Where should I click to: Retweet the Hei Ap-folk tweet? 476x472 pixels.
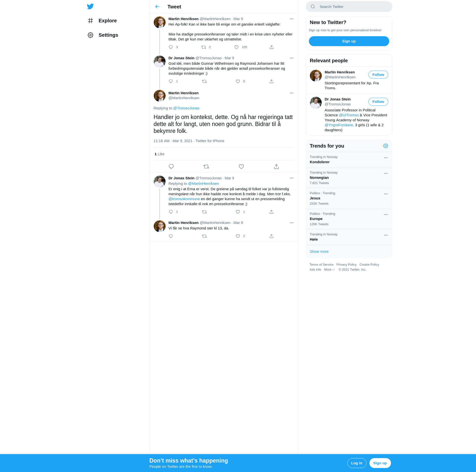(x=204, y=47)
